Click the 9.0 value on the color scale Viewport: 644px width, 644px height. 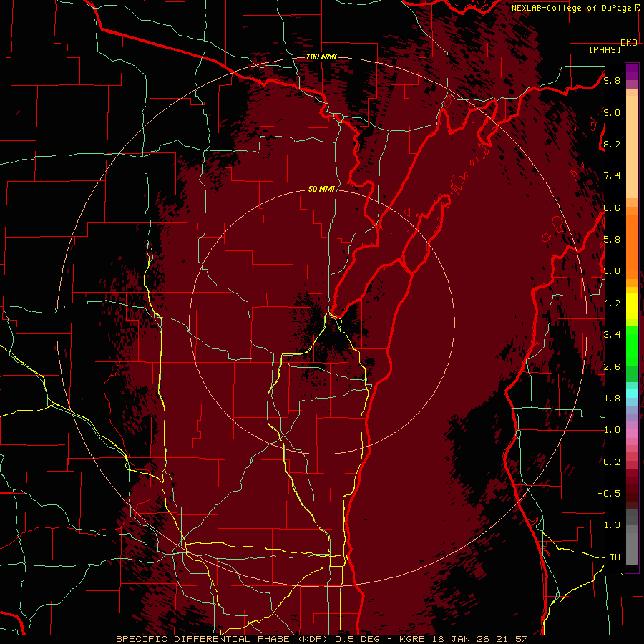(612, 112)
